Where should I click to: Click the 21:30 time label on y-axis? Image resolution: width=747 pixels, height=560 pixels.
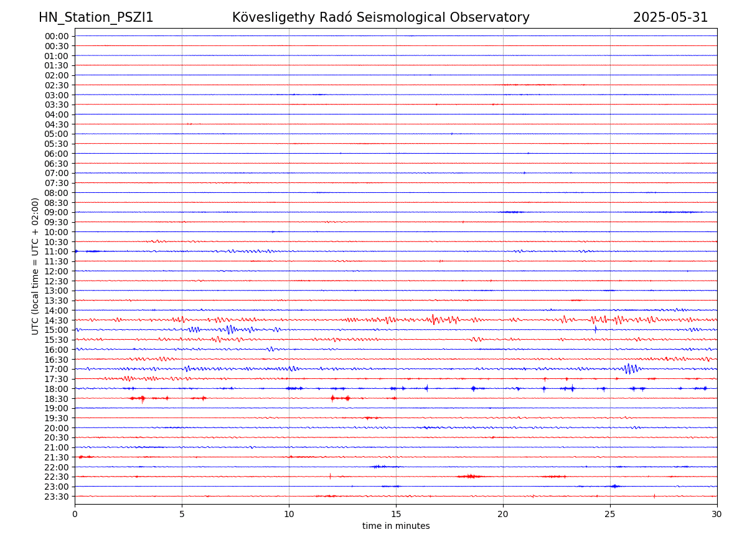click(x=56, y=457)
